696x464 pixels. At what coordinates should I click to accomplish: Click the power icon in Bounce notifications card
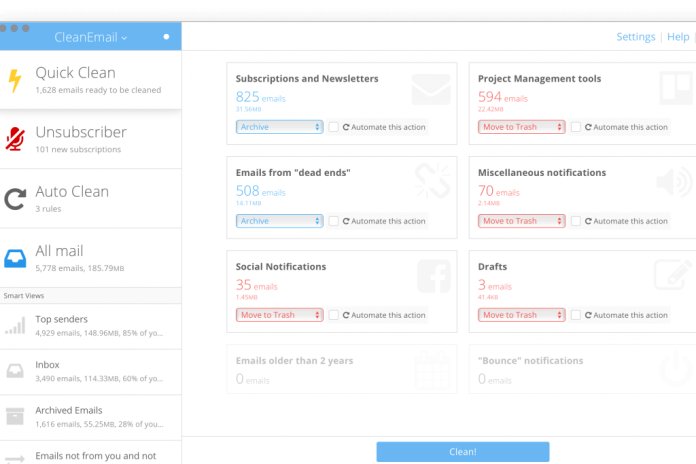pos(676,368)
